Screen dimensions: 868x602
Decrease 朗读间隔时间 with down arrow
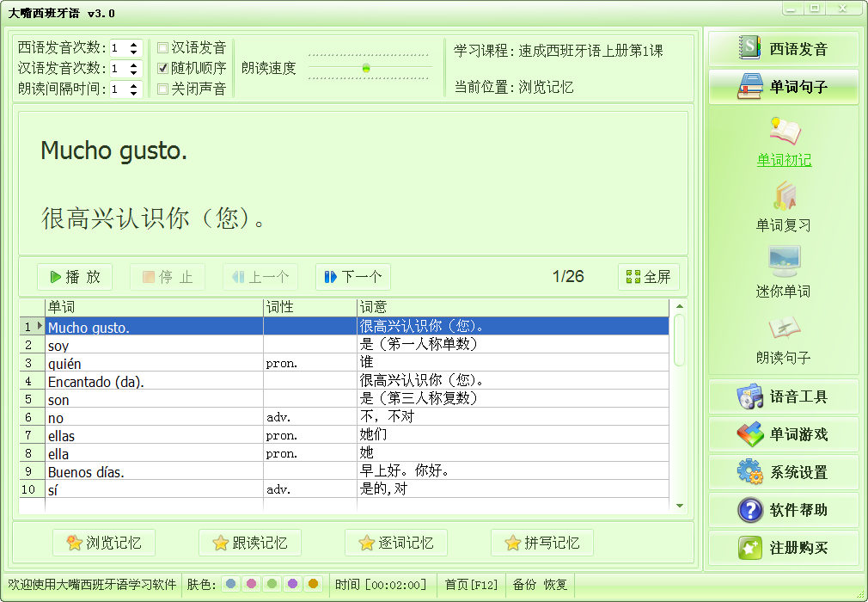pos(134,93)
